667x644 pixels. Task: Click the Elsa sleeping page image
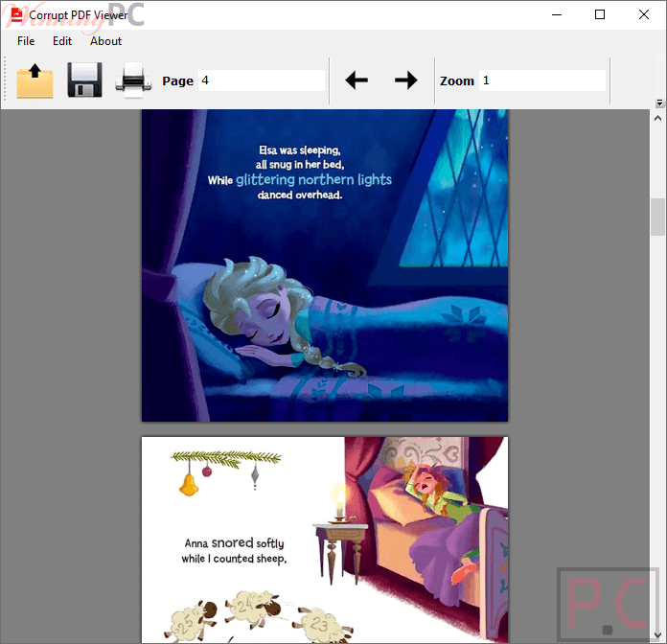[x=325, y=265]
